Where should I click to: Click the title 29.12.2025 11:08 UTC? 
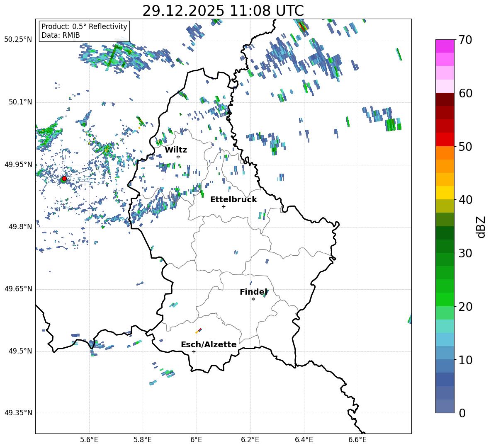tap(223, 11)
